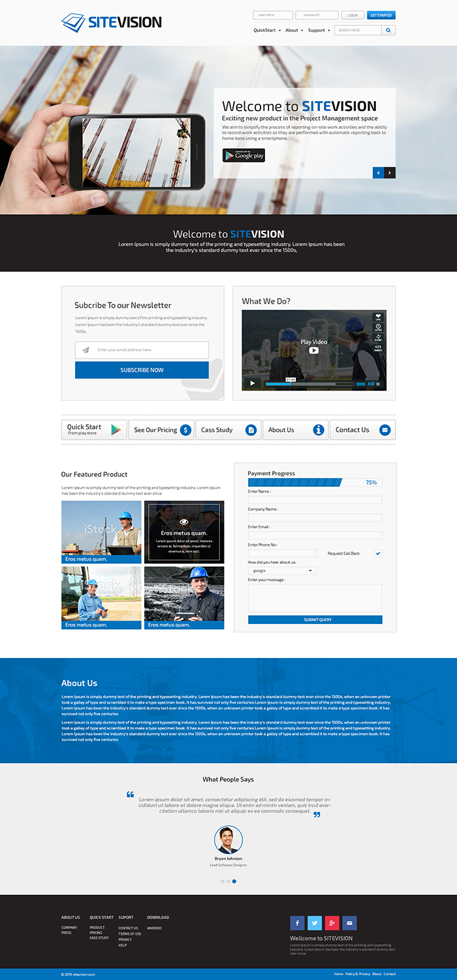
Task: Click the Like heart icon on the video
Action: tap(378, 317)
